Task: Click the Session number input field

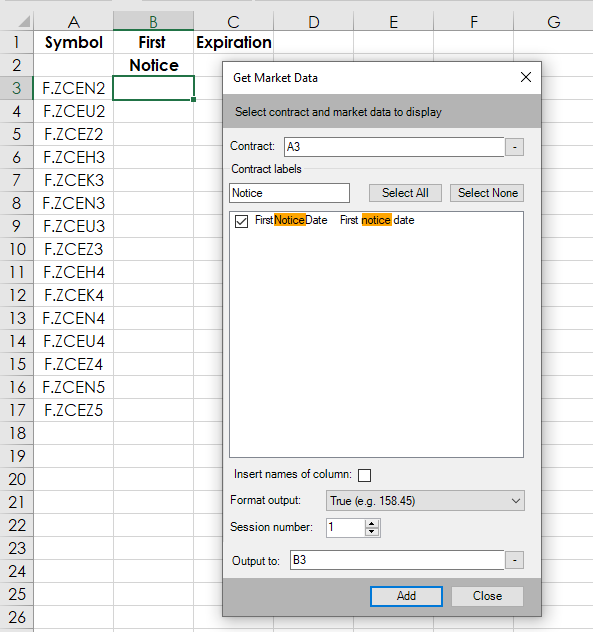Action: 345,528
